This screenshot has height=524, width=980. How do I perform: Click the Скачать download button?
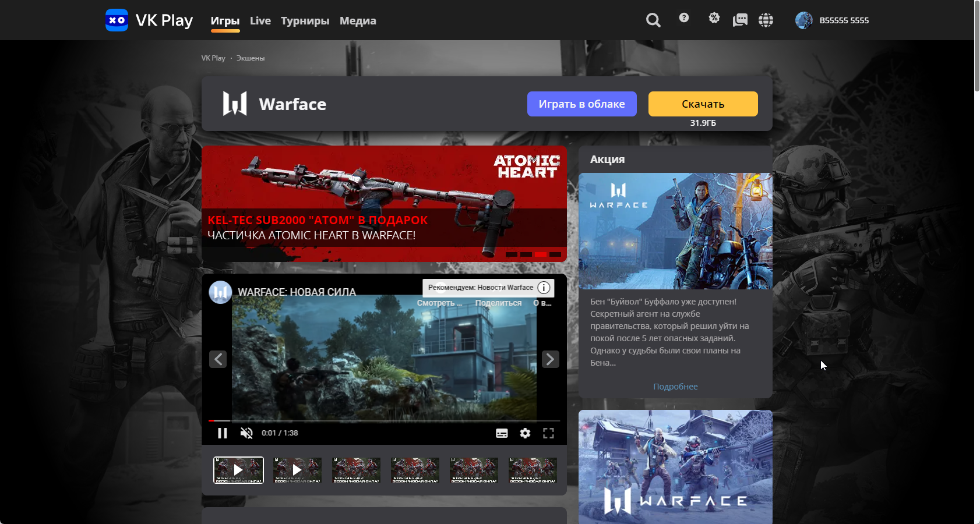tap(703, 104)
